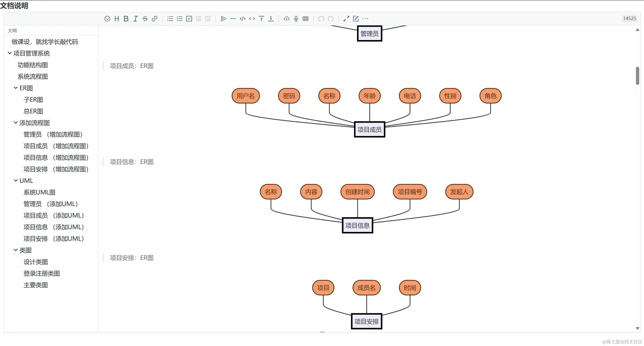Insert a task list checkbox

[189, 19]
